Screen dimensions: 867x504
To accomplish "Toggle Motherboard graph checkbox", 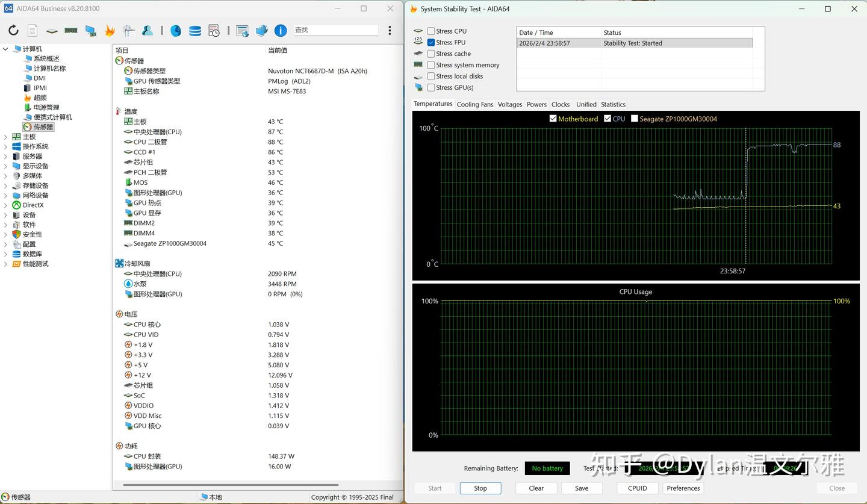I will (x=553, y=119).
